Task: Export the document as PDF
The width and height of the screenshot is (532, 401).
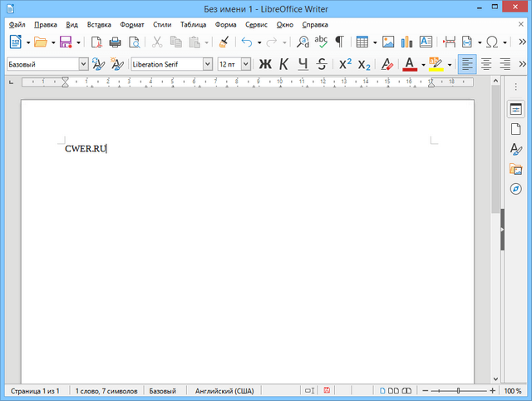Action: (x=96, y=42)
